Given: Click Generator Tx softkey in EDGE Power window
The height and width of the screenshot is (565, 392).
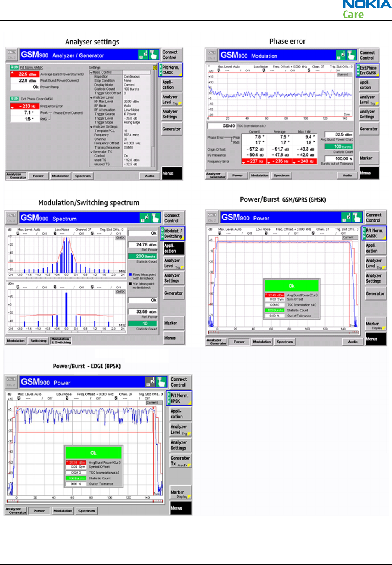Looking at the screenshot, I should coord(180,461).
